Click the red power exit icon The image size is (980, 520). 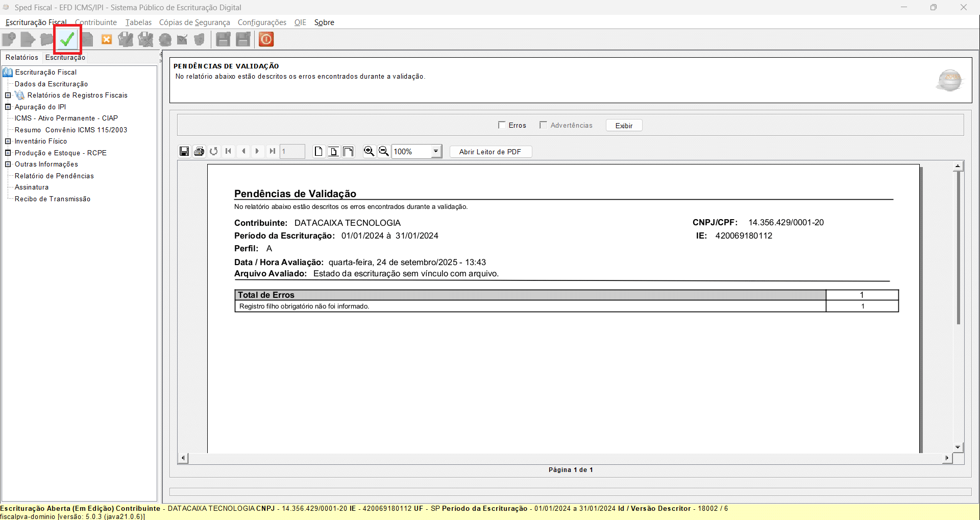[x=266, y=39]
